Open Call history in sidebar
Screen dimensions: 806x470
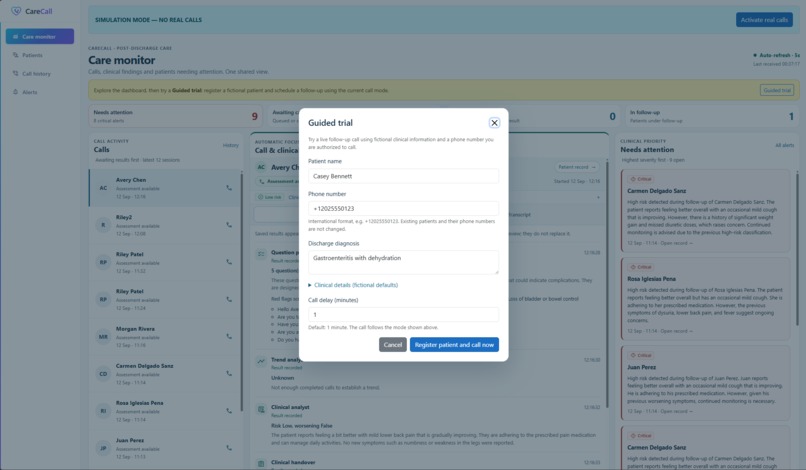click(x=40, y=74)
